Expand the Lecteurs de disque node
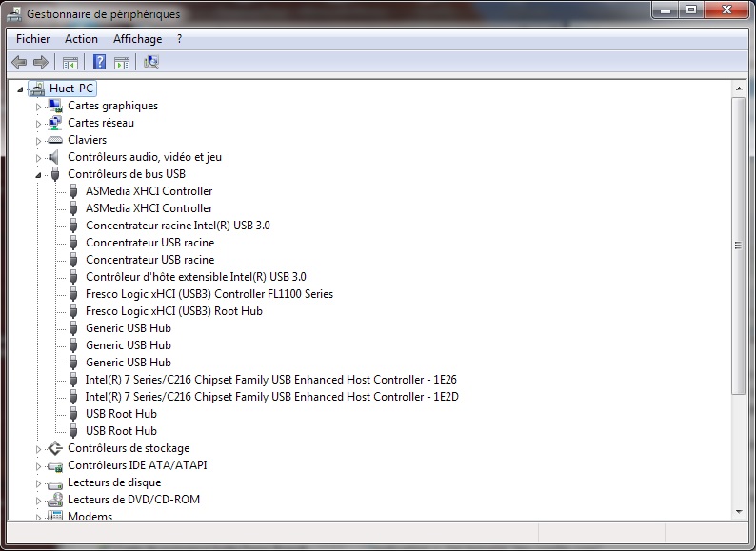This screenshot has height=551, width=756. [x=39, y=483]
